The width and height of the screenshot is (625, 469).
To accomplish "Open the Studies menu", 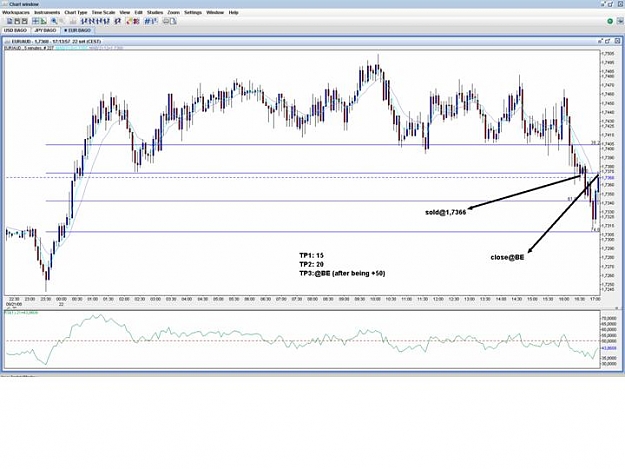I will coord(155,12).
